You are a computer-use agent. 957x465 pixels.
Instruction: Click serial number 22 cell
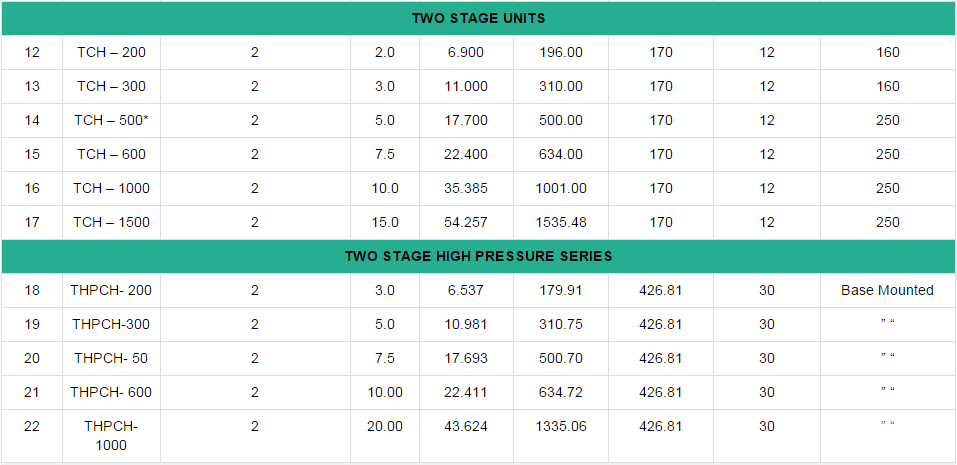[32, 426]
